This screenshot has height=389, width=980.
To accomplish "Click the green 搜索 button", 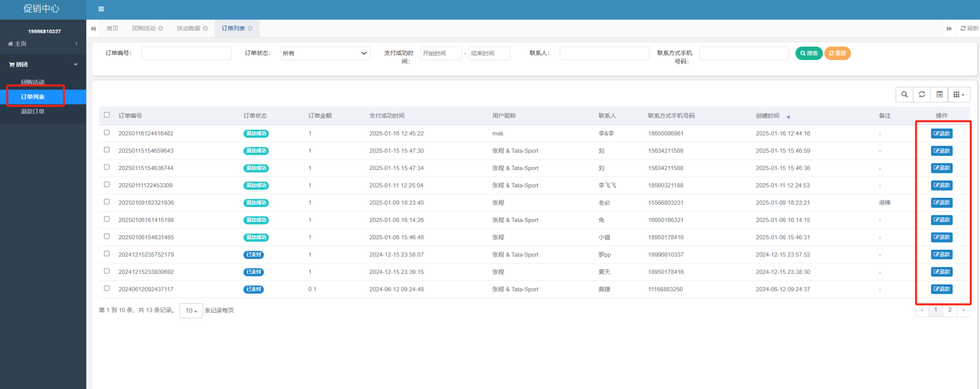I will tap(809, 53).
